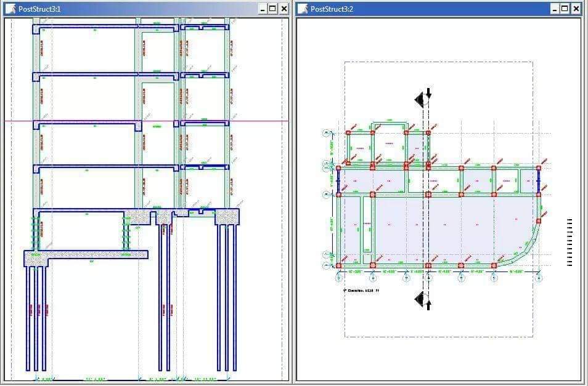Select the dashed legend marks right of plan
Screen dimensions: 588x386
click(x=570, y=242)
